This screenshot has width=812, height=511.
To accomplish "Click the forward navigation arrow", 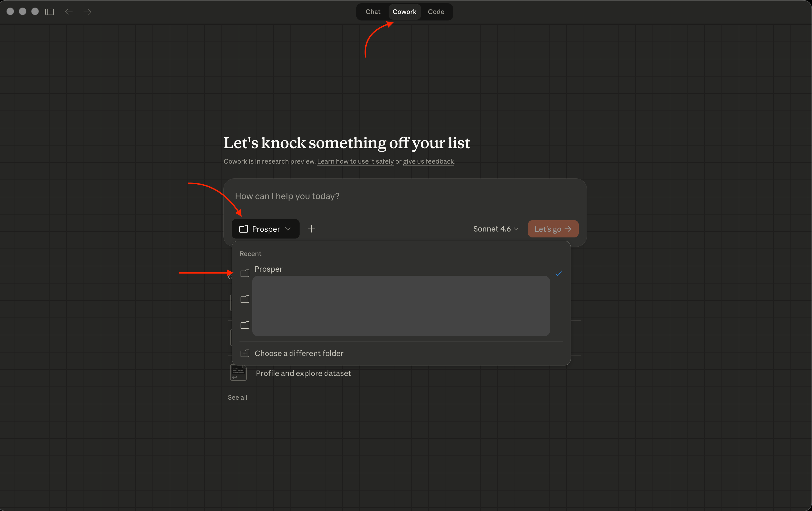I will [87, 12].
